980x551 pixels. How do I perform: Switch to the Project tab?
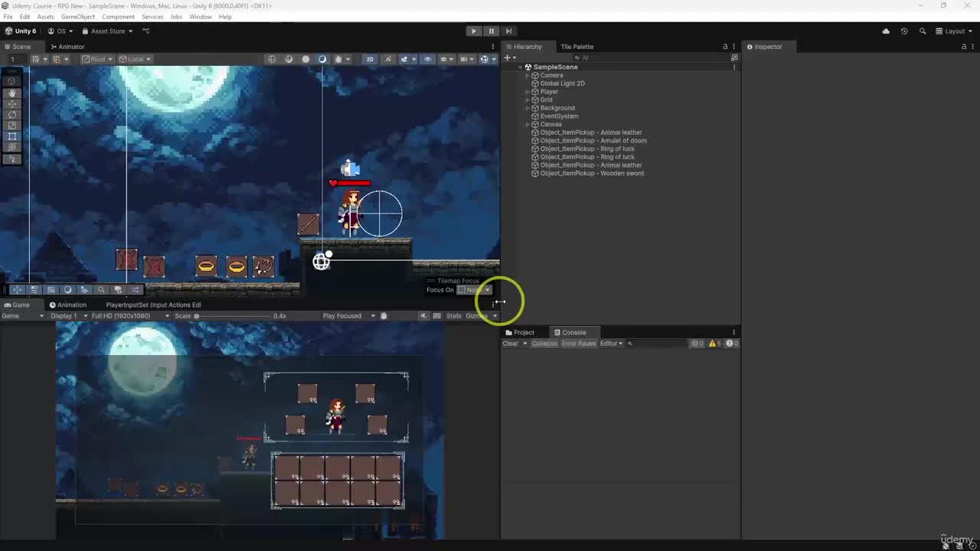[x=520, y=332]
